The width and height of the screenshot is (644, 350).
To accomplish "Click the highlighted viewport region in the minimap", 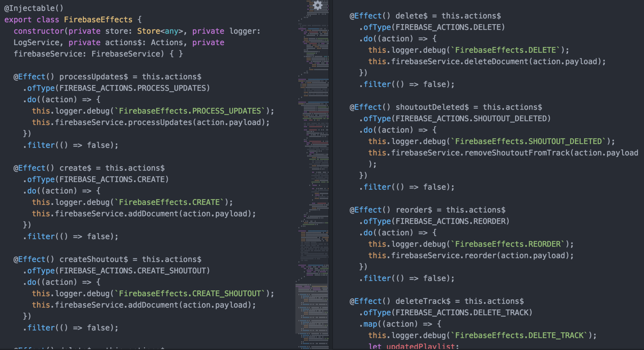I will [x=312, y=309].
